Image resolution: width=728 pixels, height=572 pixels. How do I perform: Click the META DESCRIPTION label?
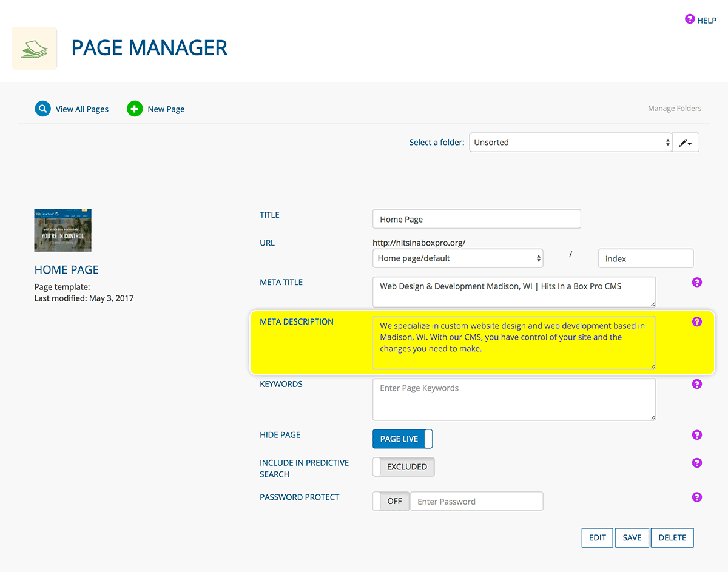(x=297, y=321)
